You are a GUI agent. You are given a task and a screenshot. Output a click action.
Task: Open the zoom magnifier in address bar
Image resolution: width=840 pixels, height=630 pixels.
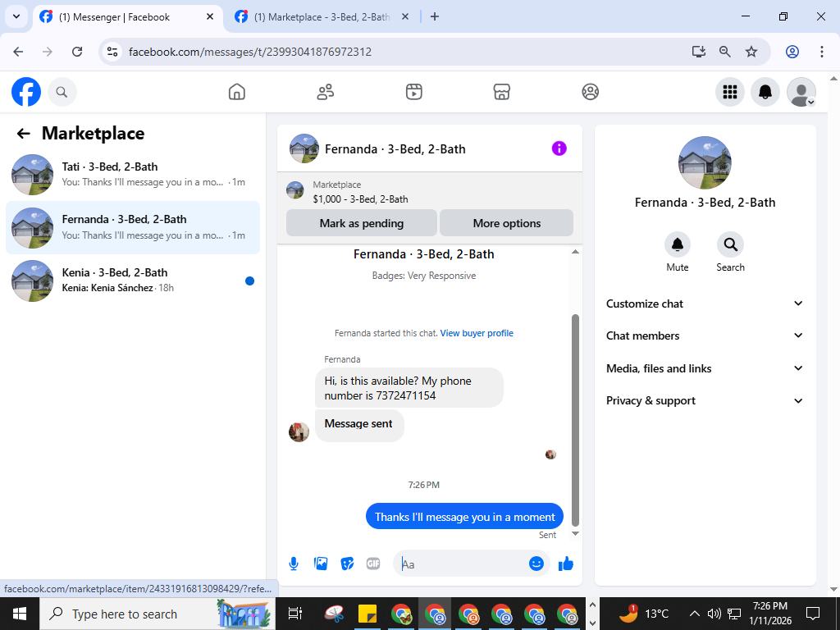point(725,52)
